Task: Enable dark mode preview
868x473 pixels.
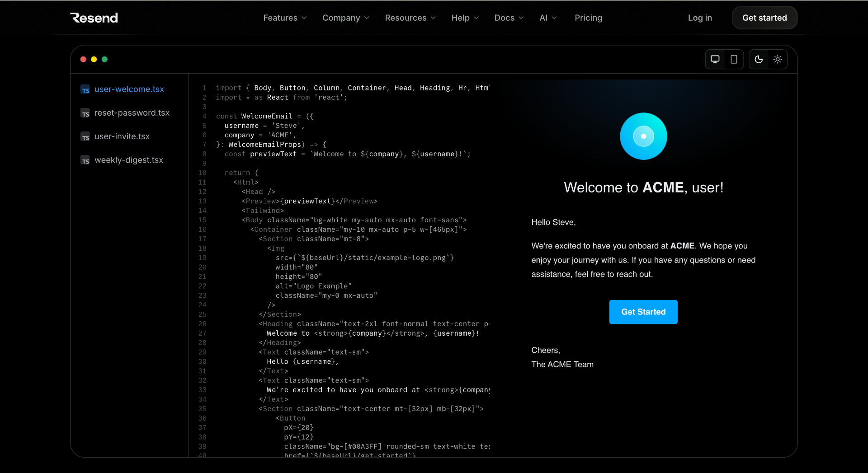Action: [x=759, y=59]
